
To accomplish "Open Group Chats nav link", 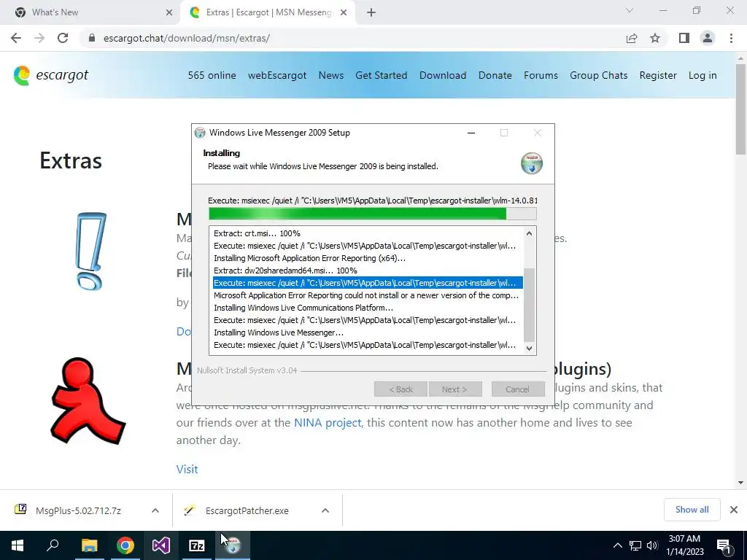I will (x=598, y=75).
